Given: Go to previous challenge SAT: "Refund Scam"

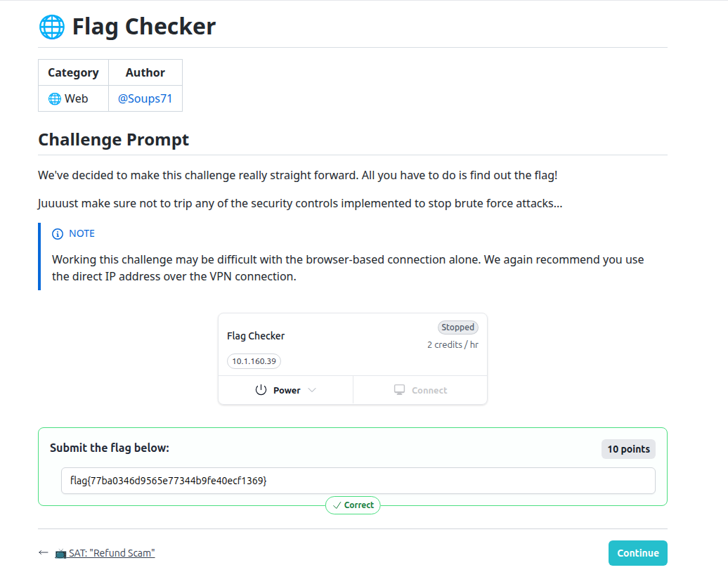Looking at the screenshot, I should [x=112, y=554].
